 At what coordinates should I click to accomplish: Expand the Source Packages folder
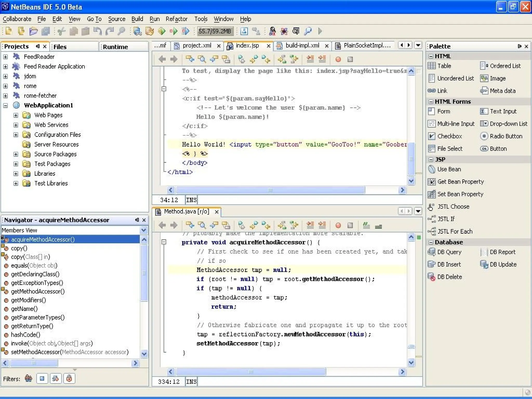coord(16,154)
